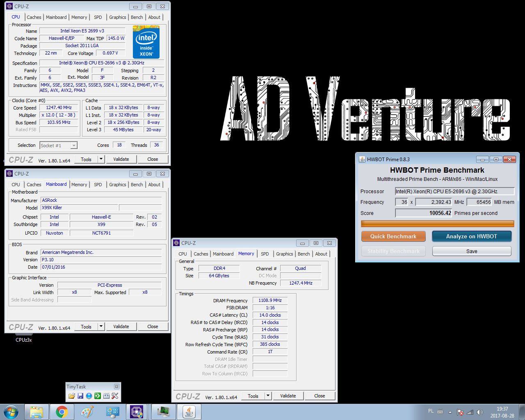Activate the CPU-Z taskbar icon
The image size is (525, 420).
tap(137, 412)
